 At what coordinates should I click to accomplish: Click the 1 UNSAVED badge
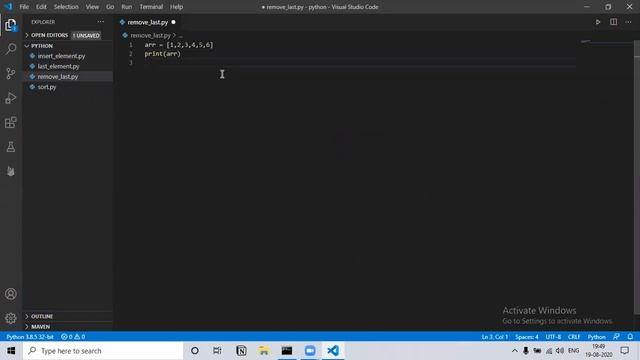click(86, 36)
